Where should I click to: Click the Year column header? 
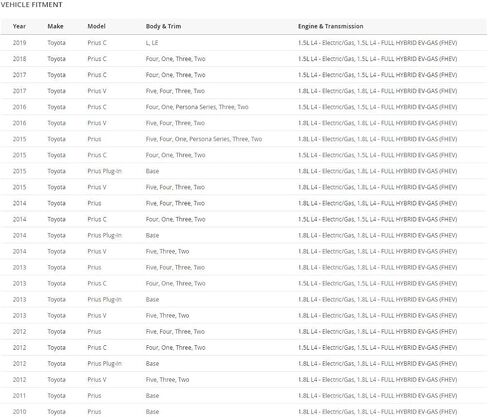point(19,26)
